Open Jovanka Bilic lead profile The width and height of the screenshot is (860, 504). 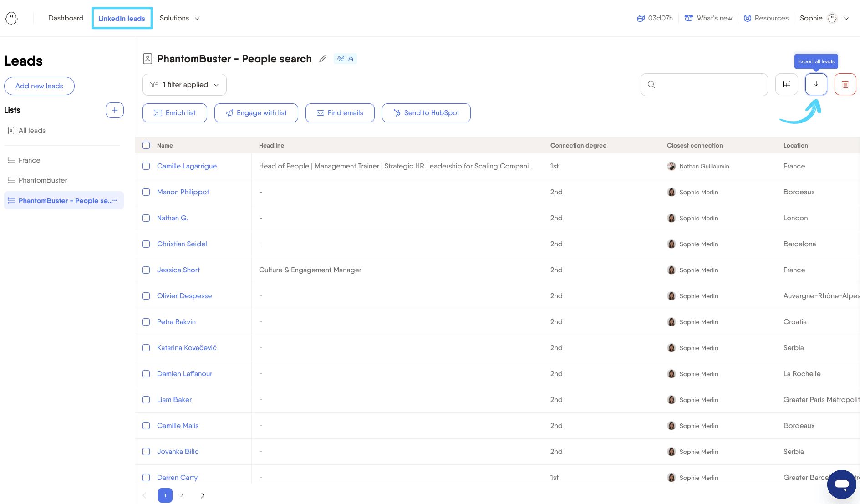(178, 452)
